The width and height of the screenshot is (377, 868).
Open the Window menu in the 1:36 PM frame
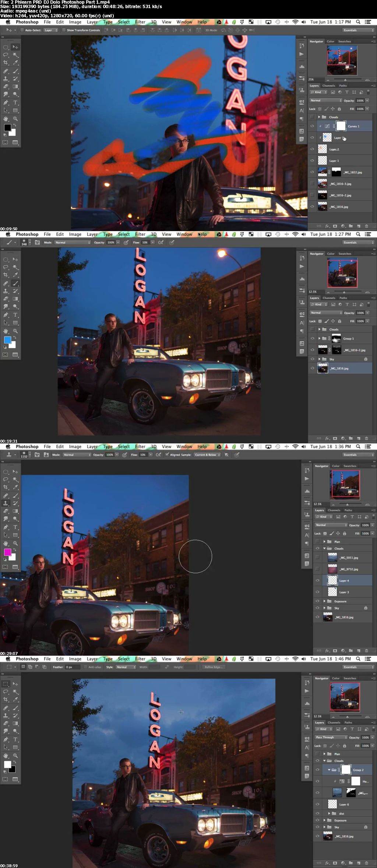tap(184, 447)
